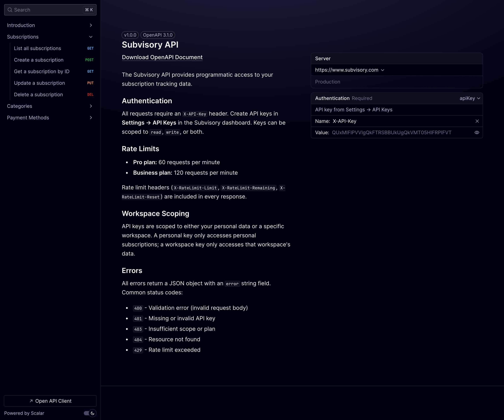Click the search magnifier icon

[10, 10]
